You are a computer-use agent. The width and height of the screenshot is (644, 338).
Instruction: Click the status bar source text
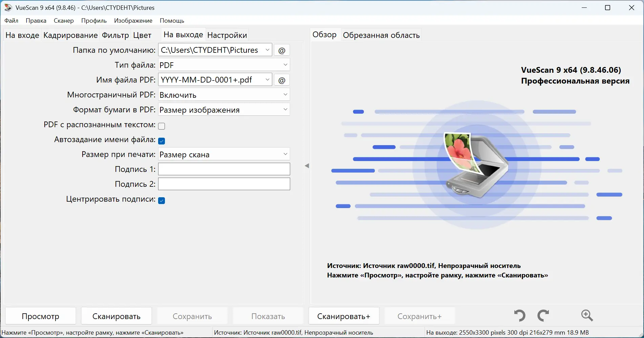[x=294, y=333]
